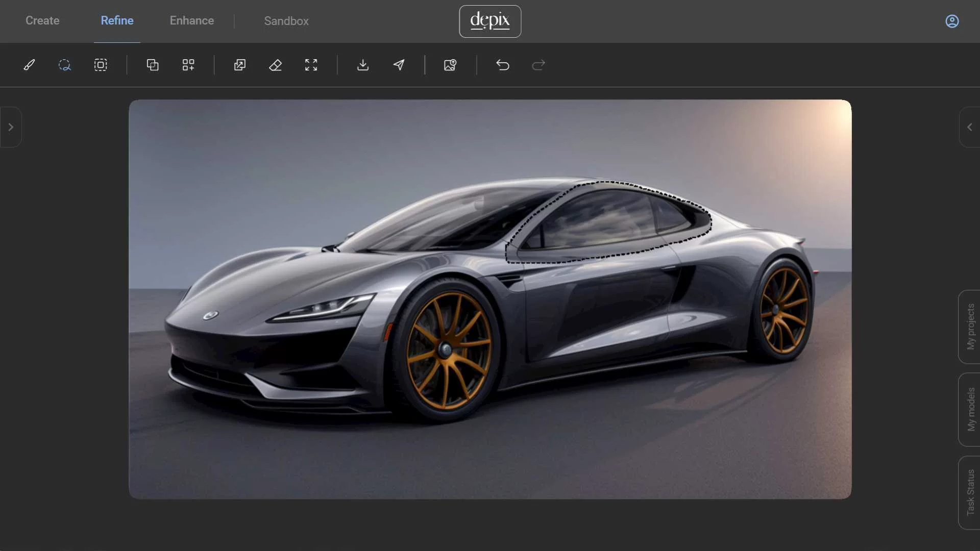
Task: Click the duplicate layers icon
Action: click(x=153, y=65)
